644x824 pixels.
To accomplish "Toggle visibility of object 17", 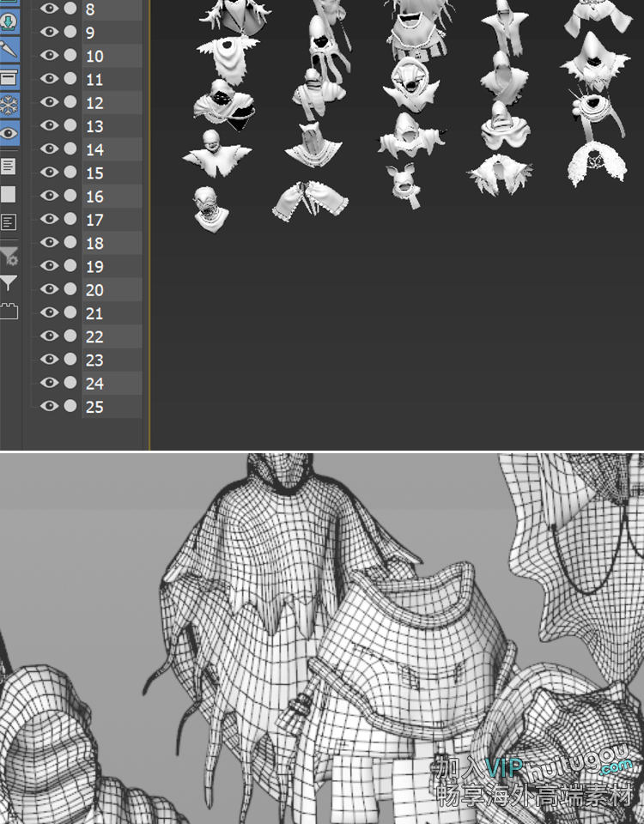I will pos(50,219).
